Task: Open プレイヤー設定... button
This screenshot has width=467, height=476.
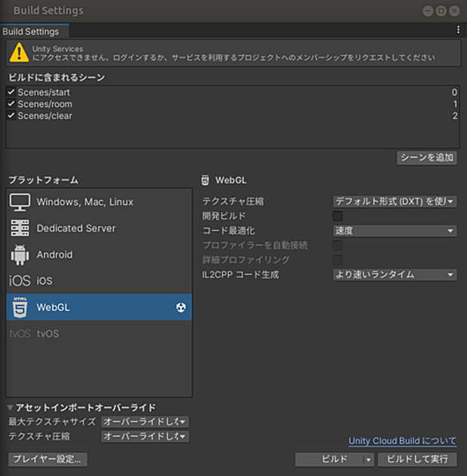Action: (x=48, y=459)
